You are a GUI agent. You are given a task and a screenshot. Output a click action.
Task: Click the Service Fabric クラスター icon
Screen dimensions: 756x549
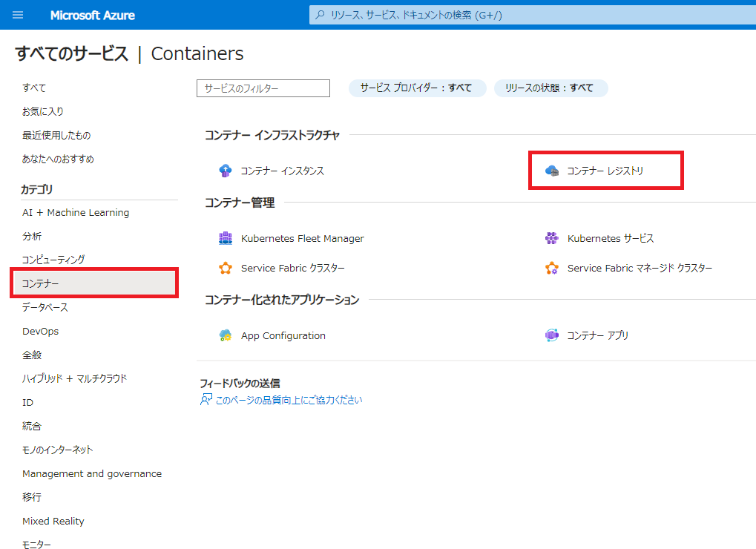225,268
